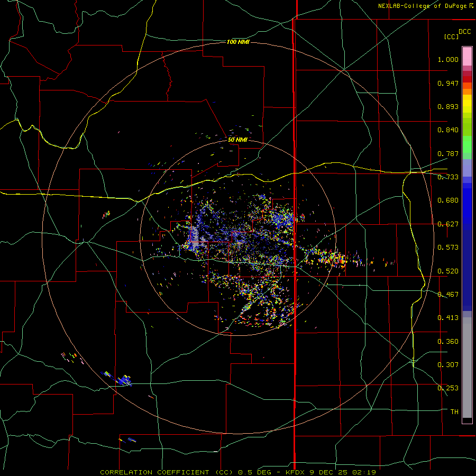Screen dimensions: 476x476
Task: Click the 0.627 legend value
Action: [x=448, y=224]
